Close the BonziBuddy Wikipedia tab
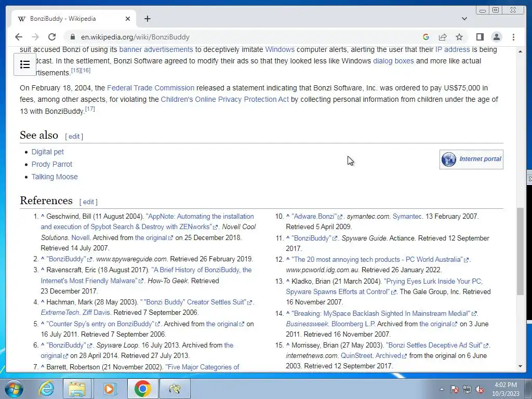532x399 pixels. click(128, 19)
